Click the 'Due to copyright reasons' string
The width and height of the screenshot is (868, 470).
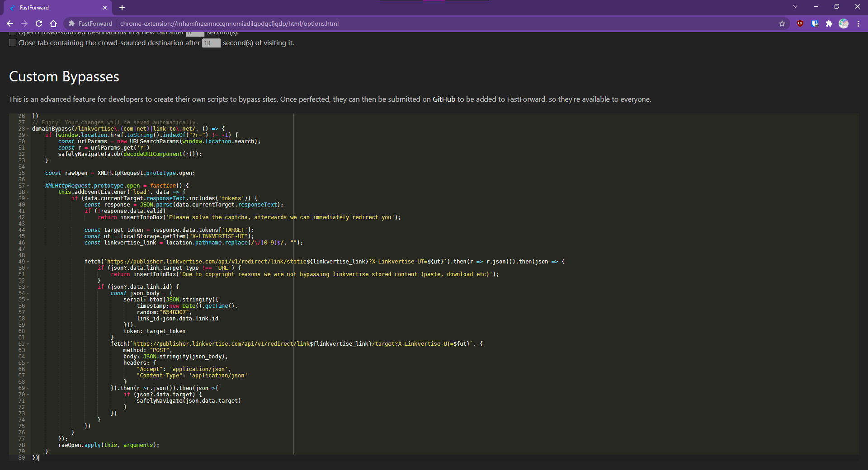tap(336, 274)
